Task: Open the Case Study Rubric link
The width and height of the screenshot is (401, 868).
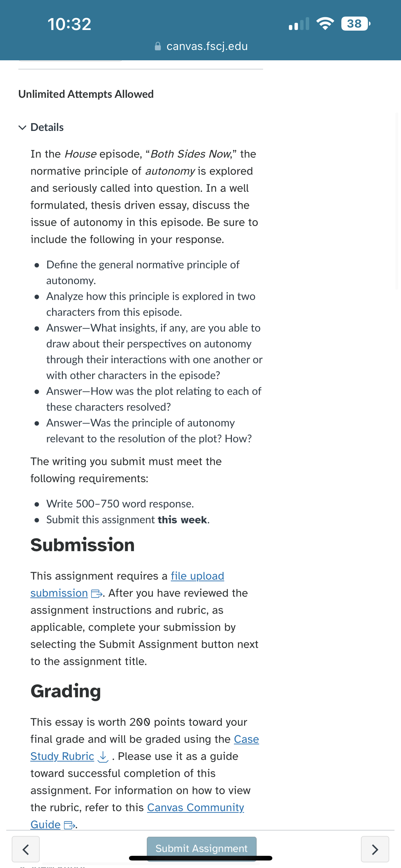Action: click(x=145, y=748)
